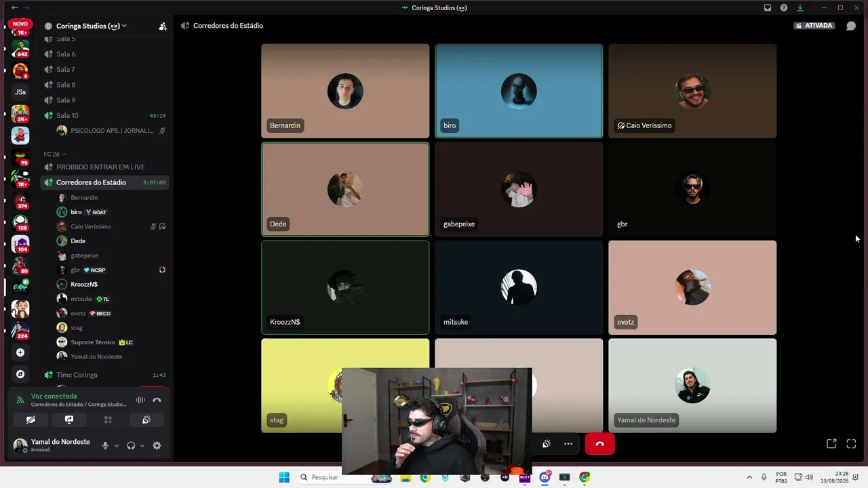Select the biro video tile

point(519,91)
